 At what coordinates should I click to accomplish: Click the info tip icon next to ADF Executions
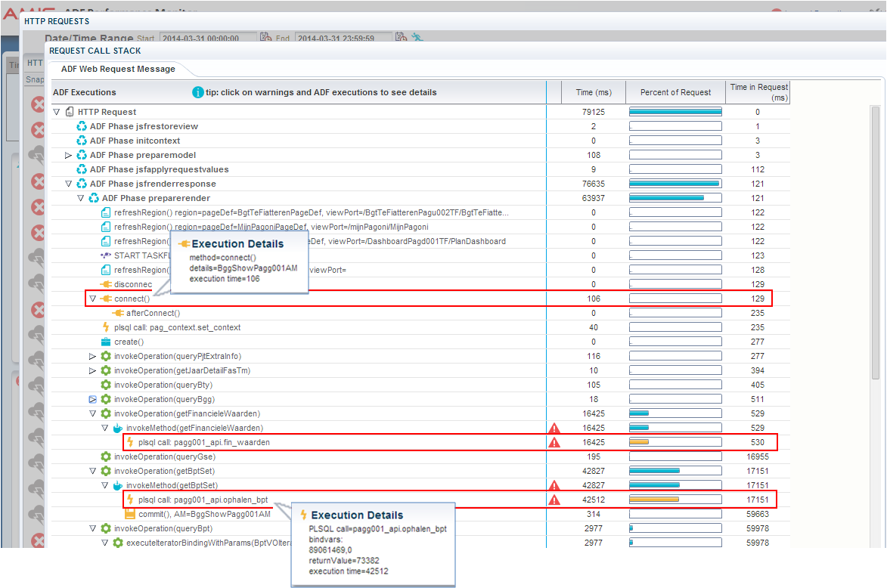pyautogui.click(x=197, y=92)
